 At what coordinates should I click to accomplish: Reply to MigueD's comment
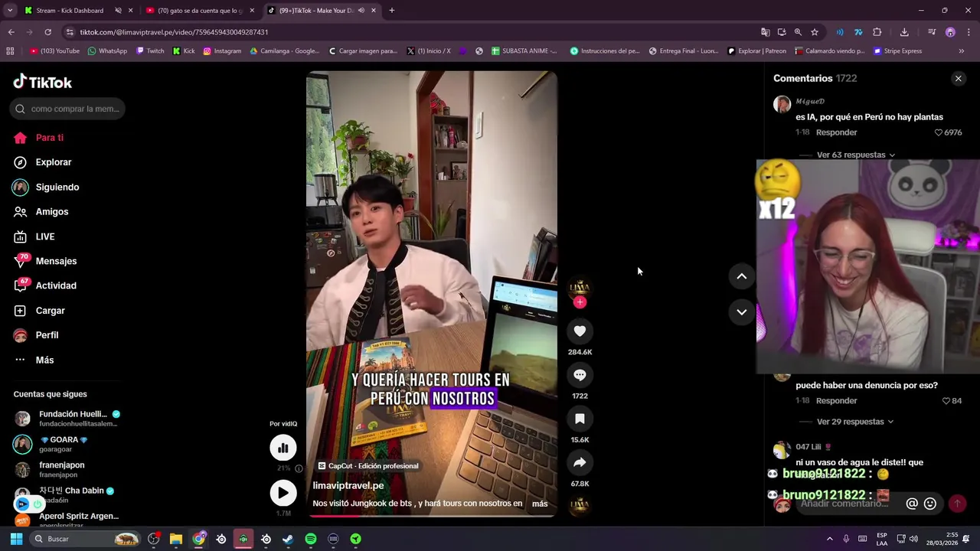[836, 132]
